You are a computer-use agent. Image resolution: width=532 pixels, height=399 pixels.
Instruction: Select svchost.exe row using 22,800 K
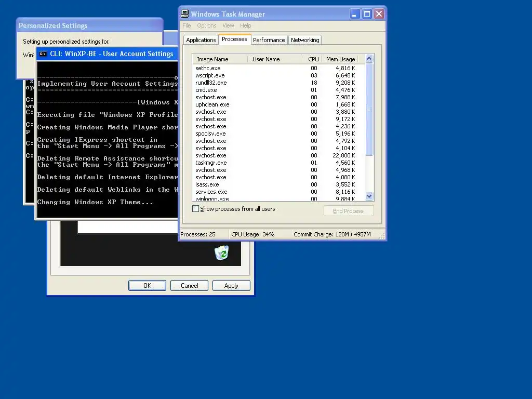(278, 155)
